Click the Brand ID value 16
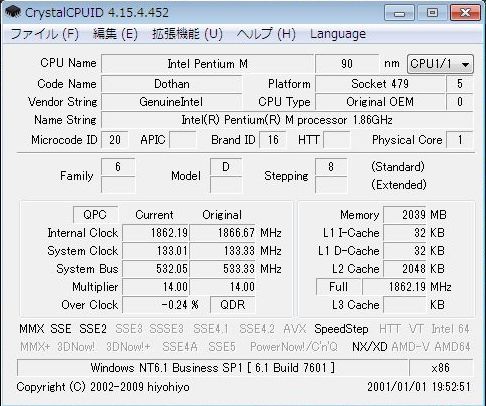This screenshot has height=406, width=486. (x=273, y=140)
